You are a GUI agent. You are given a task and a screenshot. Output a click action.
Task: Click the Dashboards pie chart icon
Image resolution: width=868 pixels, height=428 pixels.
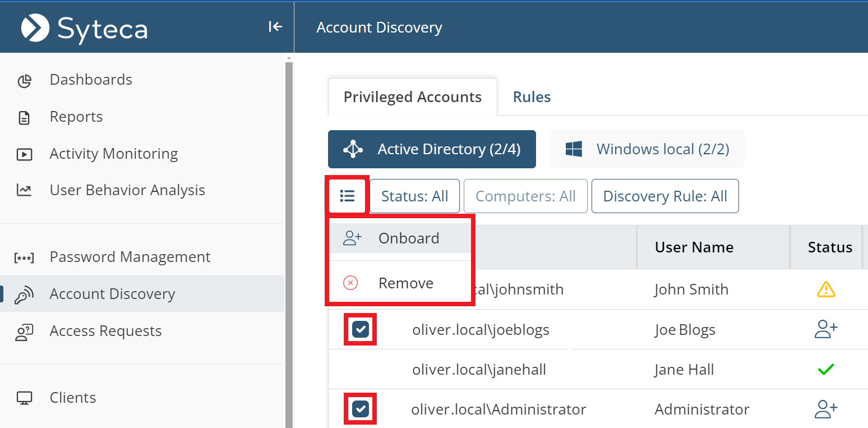(24, 81)
